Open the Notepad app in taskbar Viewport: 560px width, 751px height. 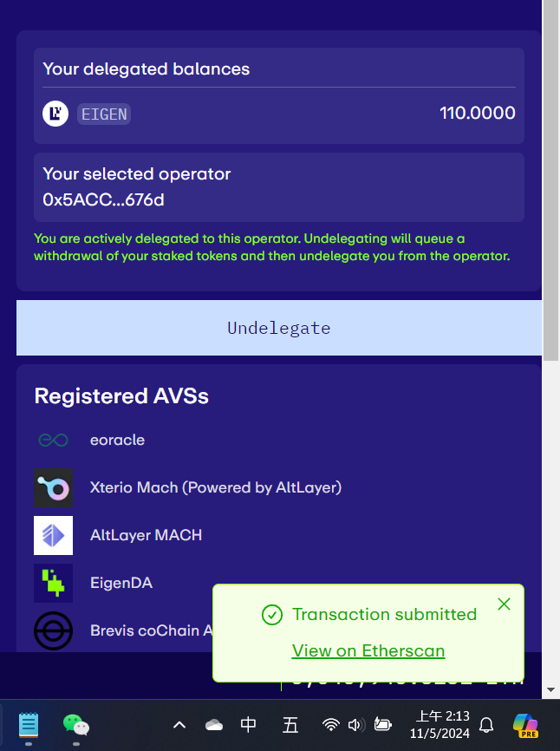(x=29, y=725)
